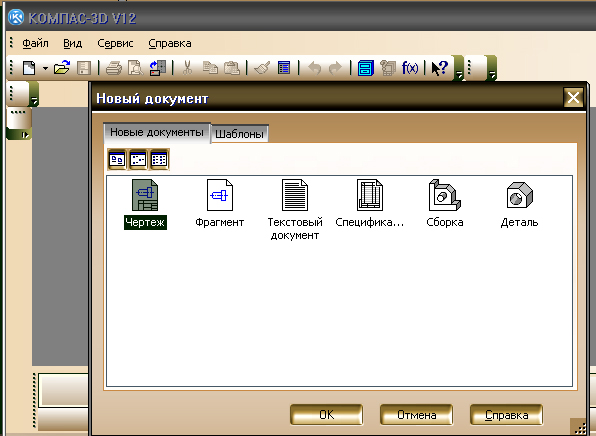Click the icon left of the Cut scissors
Screen dimensions: 596x436
click(x=158, y=68)
